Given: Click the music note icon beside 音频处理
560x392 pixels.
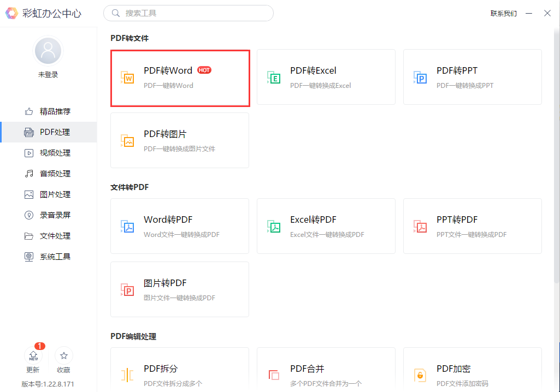Looking at the screenshot, I should (29, 174).
